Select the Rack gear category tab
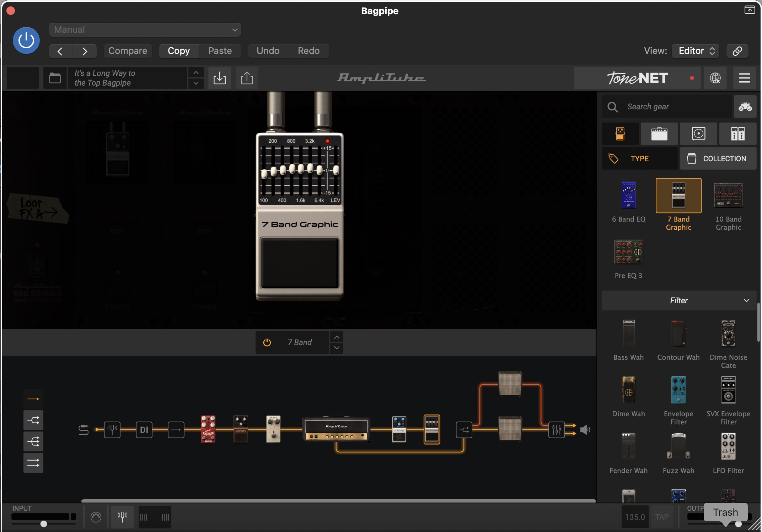 tap(738, 134)
